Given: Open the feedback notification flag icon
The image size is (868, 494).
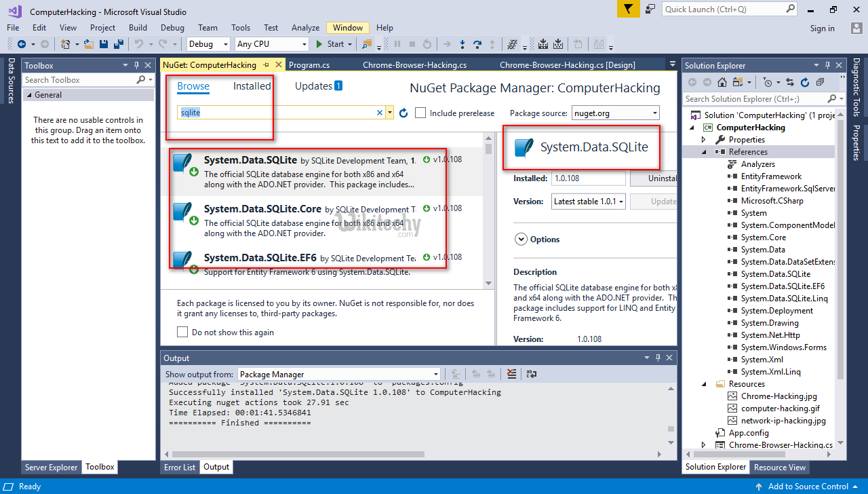Looking at the screenshot, I should (629, 9).
